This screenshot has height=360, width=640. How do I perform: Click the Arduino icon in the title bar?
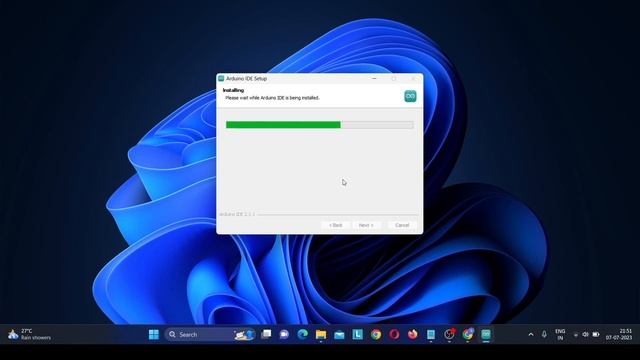(x=221, y=78)
